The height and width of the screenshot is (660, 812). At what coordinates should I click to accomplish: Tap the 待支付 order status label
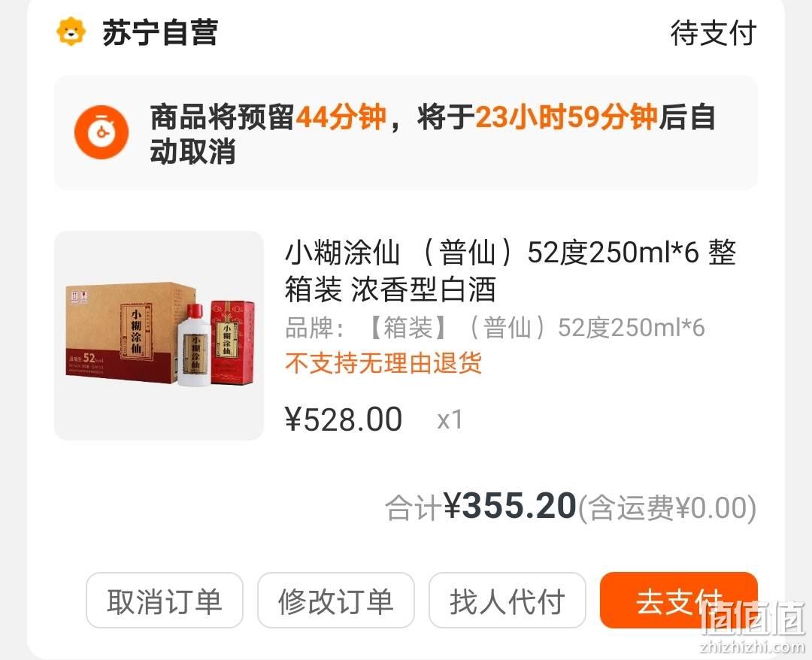(714, 32)
